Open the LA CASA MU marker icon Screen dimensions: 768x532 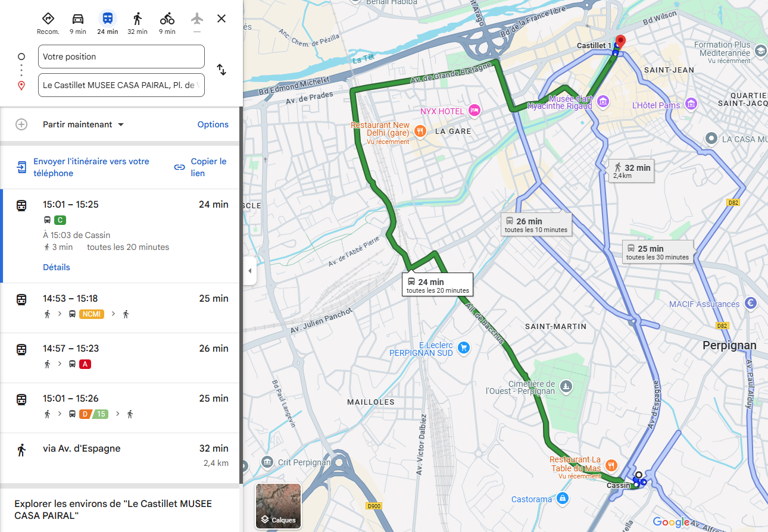coord(711,139)
